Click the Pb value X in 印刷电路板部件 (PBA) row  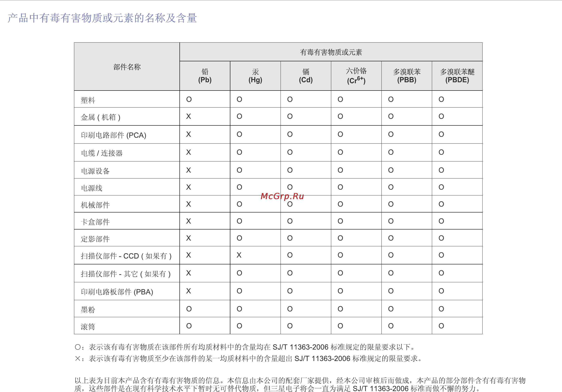[x=188, y=291]
